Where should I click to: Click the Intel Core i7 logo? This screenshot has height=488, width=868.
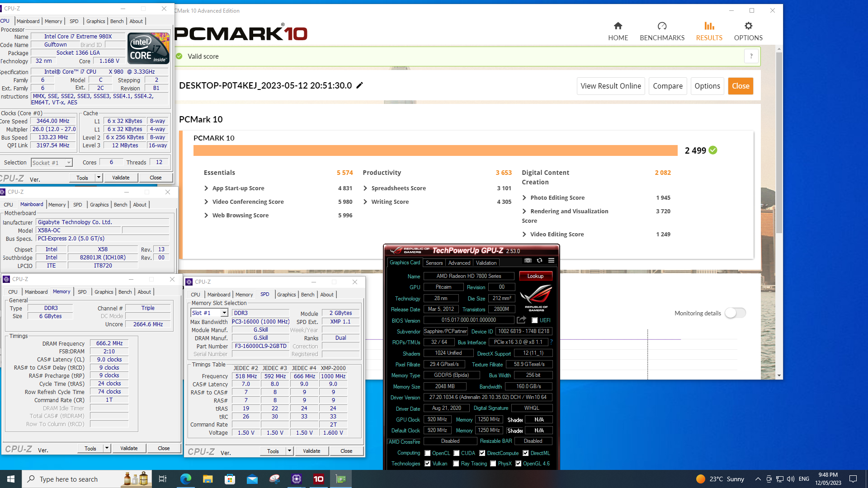pyautogui.click(x=148, y=48)
